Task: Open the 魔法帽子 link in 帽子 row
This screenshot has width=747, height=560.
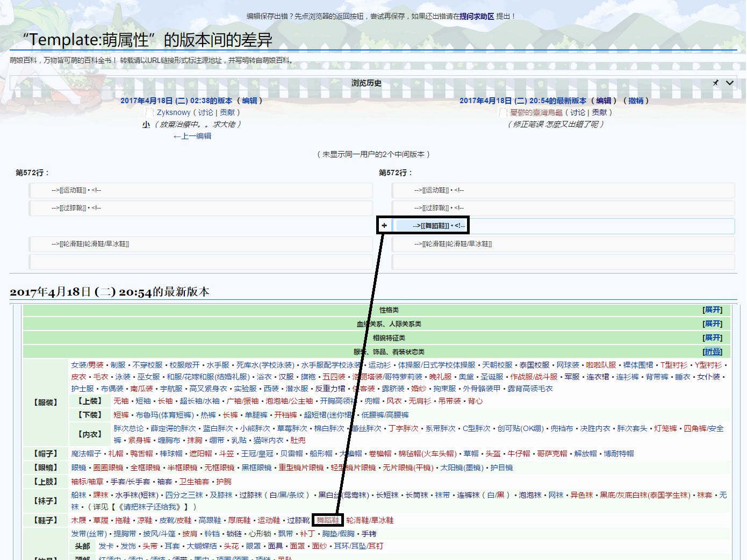Action: (x=85, y=453)
